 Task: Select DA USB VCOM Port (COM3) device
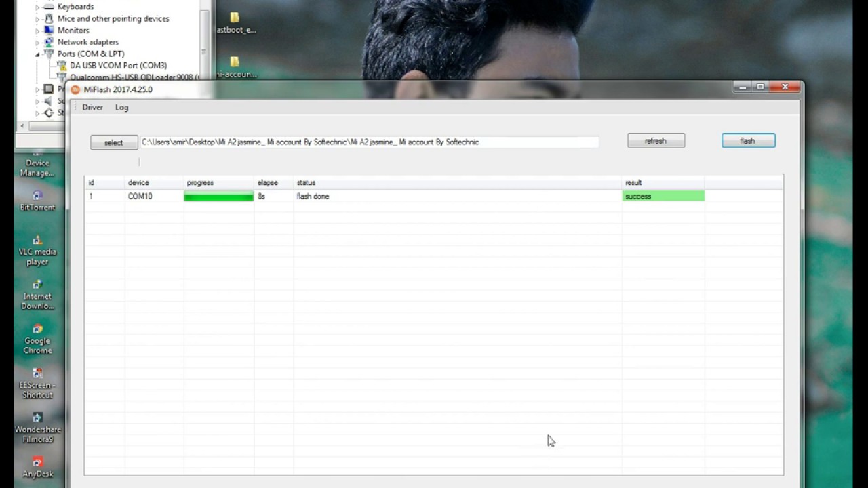pyautogui.click(x=119, y=66)
